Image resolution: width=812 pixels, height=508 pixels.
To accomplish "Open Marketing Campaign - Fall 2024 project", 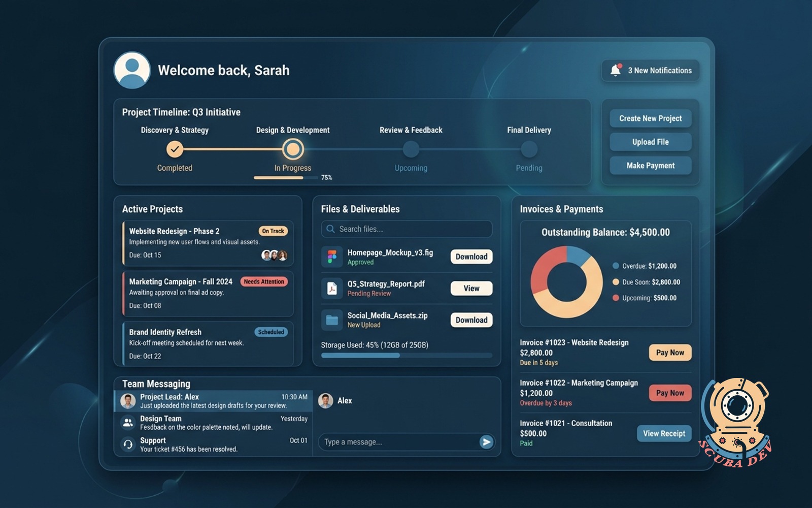I will (208, 294).
